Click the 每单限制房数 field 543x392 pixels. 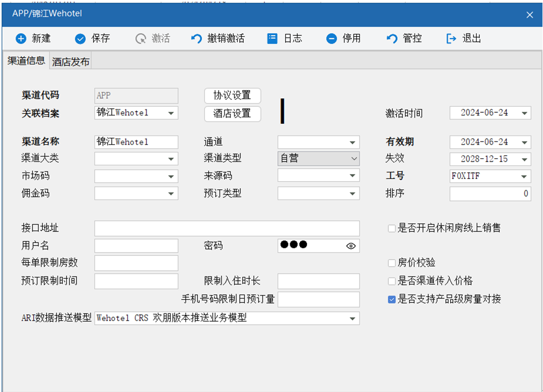137,263
